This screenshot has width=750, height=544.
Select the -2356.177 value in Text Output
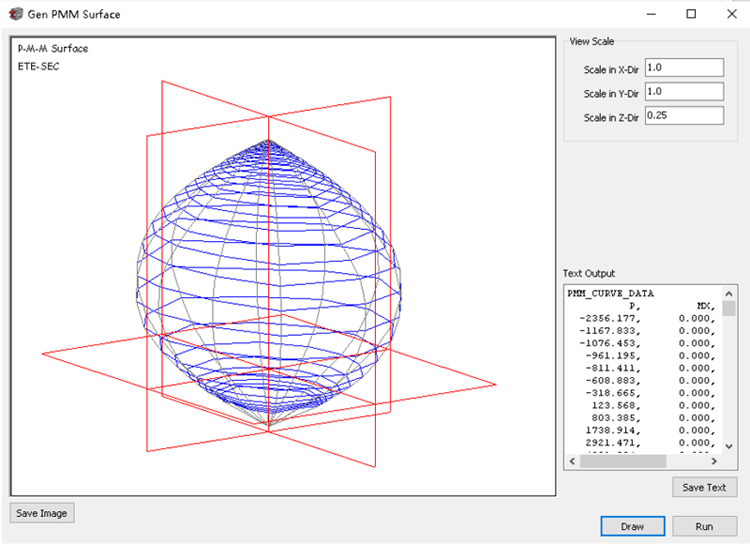pos(610,318)
